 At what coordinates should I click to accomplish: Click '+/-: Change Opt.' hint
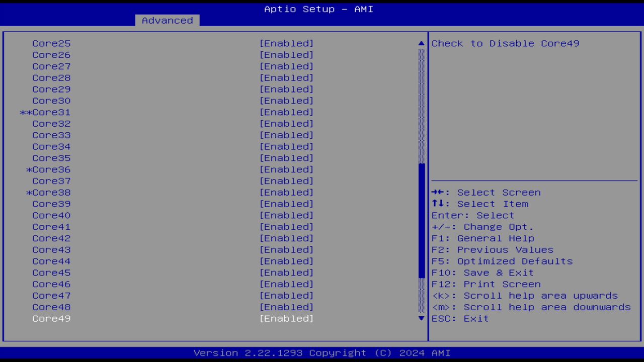(482, 227)
